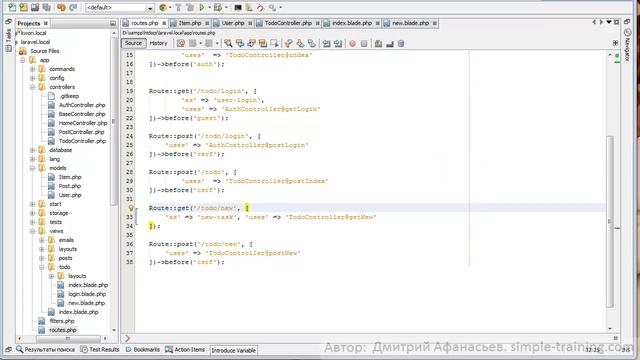
Task: Open the Результаты поиска search results button
Action: 45,349
